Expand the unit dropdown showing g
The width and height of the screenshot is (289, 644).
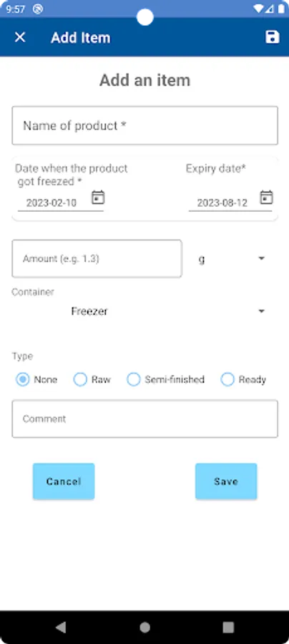point(232,259)
